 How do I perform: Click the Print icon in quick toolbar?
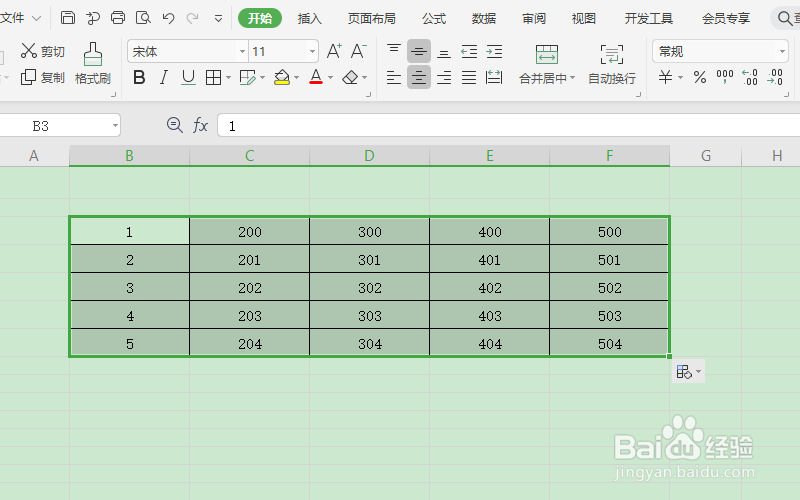118,18
